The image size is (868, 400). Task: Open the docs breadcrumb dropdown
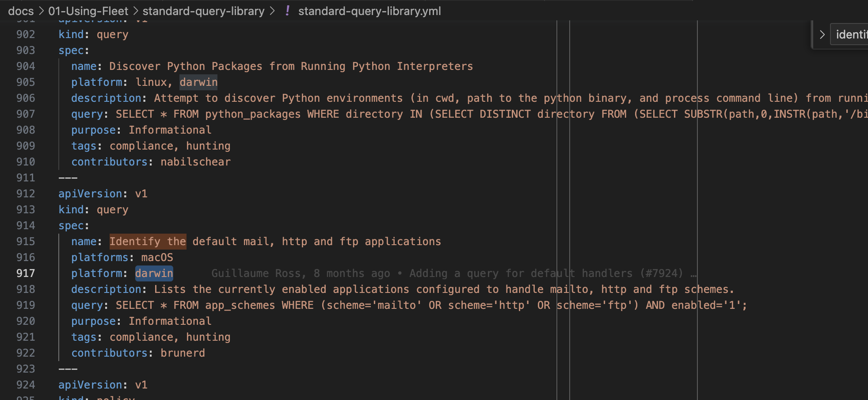coord(21,11)
